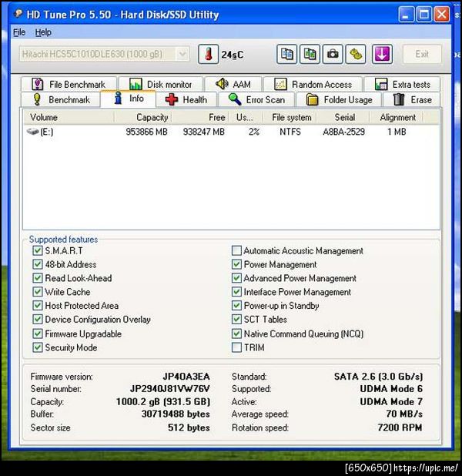Select the (E:) volume row
462x476 pixels.
(x=231, y=132)
